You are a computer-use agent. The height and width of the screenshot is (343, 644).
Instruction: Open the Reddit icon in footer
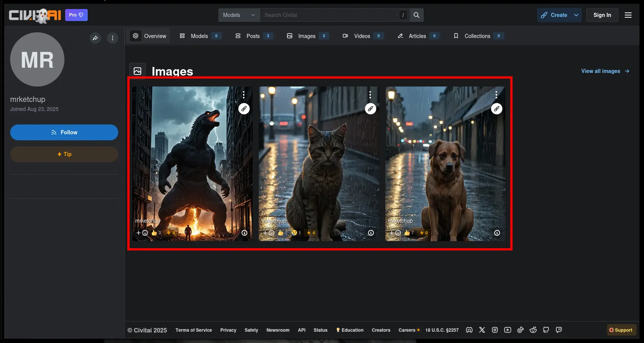[533, 330]
